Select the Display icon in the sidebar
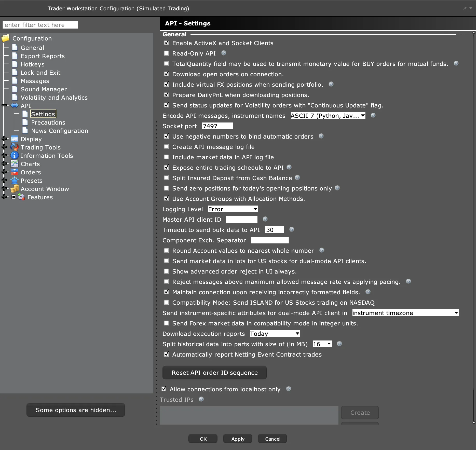Image resolution: width=476 pixels, height=450 pixels. [x=15, y=139]
